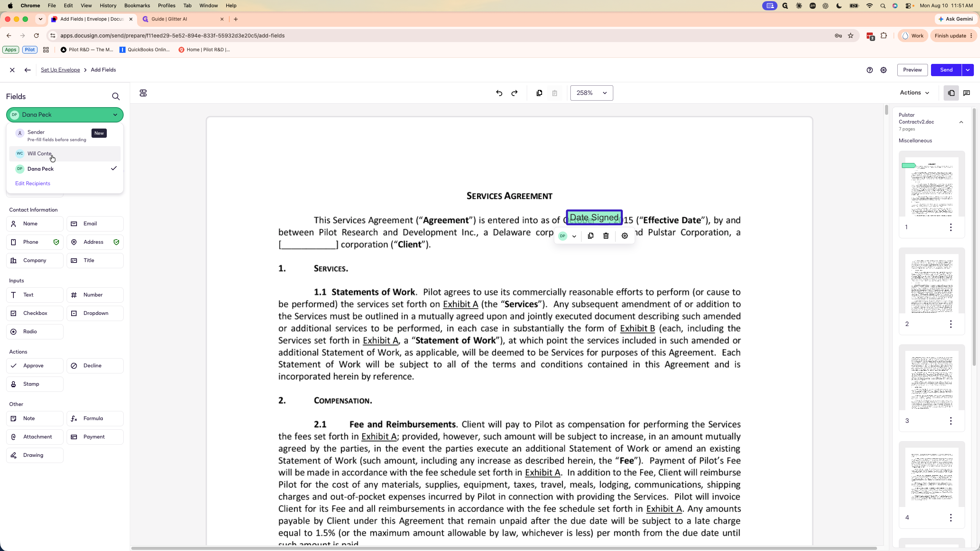Add a Dropdown field
The width and height of the screenshot is (980, 551).
(x=95, y=313)
